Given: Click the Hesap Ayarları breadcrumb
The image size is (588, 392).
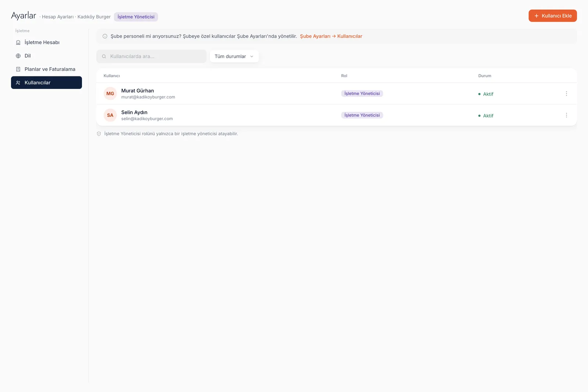Looking at the screenshot, I should pos(58,17).
